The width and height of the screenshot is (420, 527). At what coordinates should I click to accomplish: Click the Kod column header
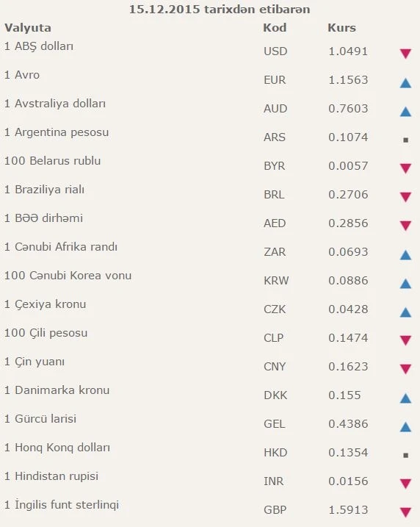click(x=275, y=27)
